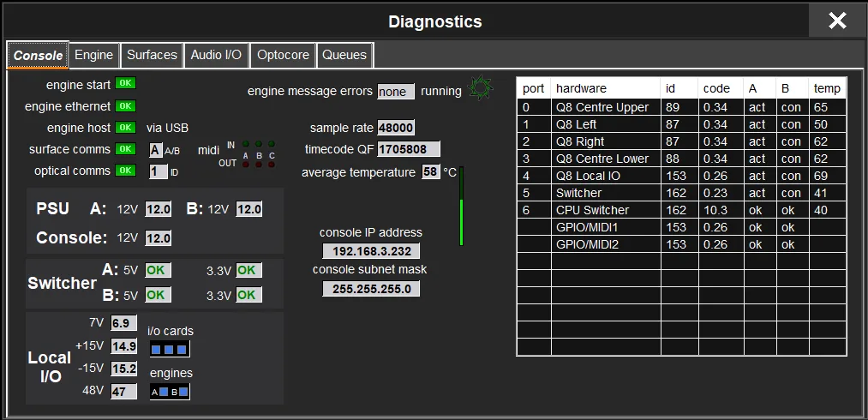868x420 pixels.
Task: Select the GPIO/MIDI2 row
Action: coord(681,244)
